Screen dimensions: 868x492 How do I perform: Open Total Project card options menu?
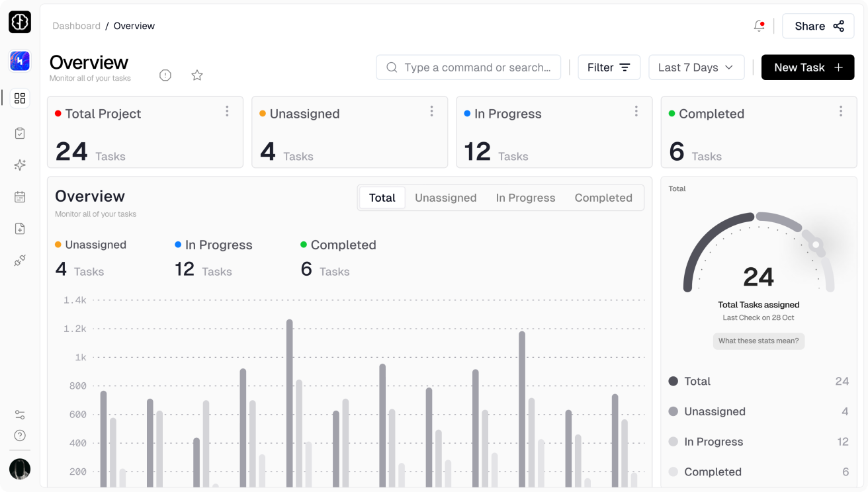click(227, 112)
